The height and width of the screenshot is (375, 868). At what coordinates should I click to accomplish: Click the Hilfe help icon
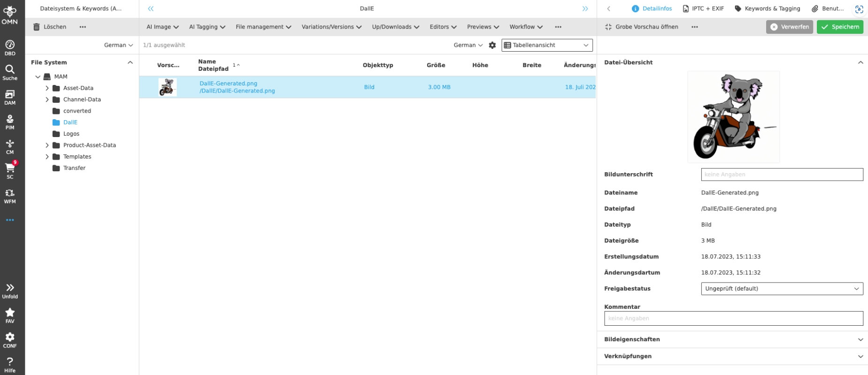pyautogui.click(x=10, y=365)
